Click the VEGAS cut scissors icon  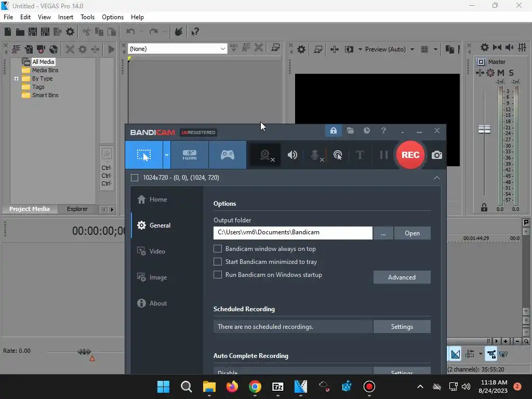pyautogui.click(x=86, y=32)
